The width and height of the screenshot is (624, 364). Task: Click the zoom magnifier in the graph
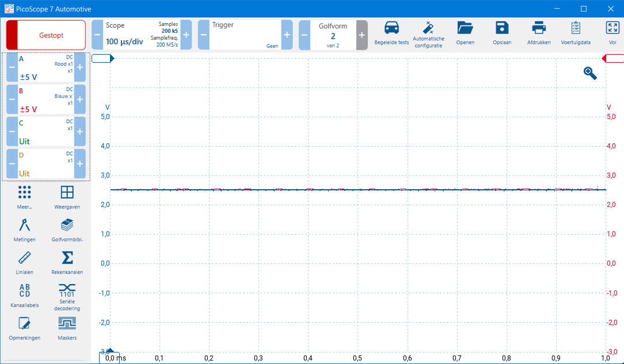pyautogui.click(x=590, y=73)
